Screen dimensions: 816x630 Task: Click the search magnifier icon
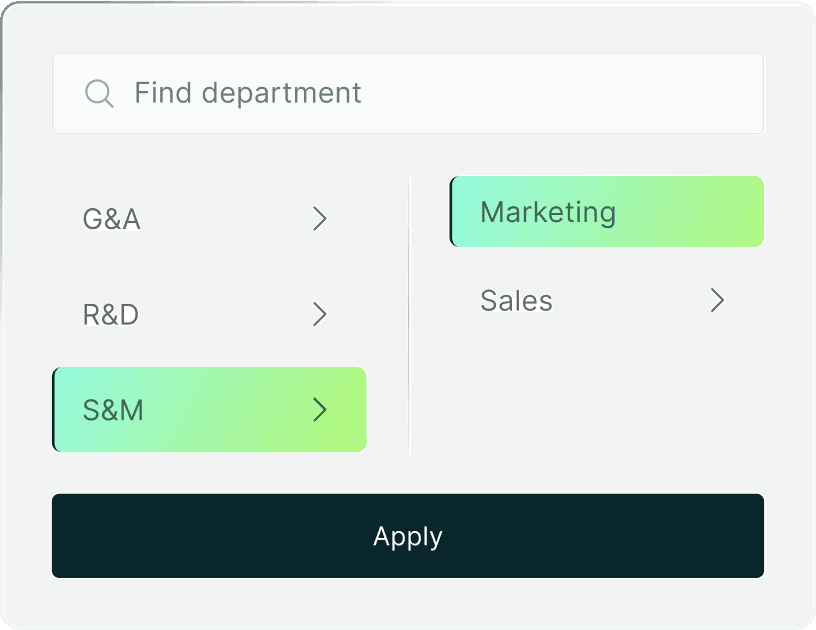coord(99,94)
